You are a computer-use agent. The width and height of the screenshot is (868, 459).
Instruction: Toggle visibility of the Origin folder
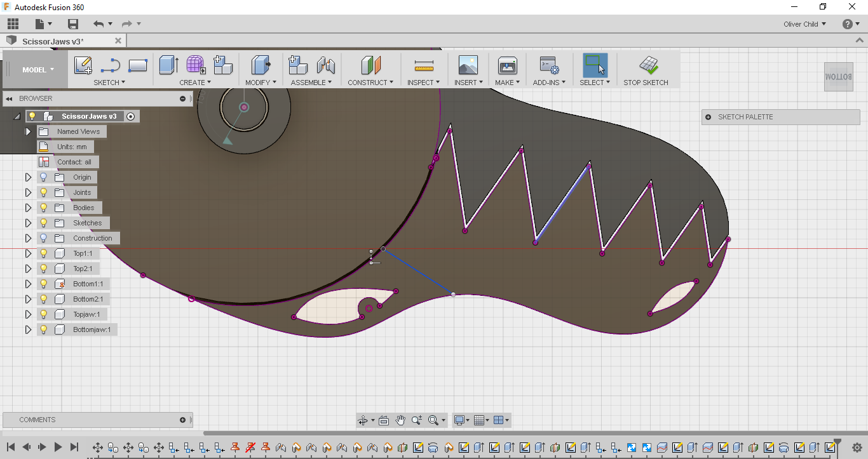(x=44, y=177)
